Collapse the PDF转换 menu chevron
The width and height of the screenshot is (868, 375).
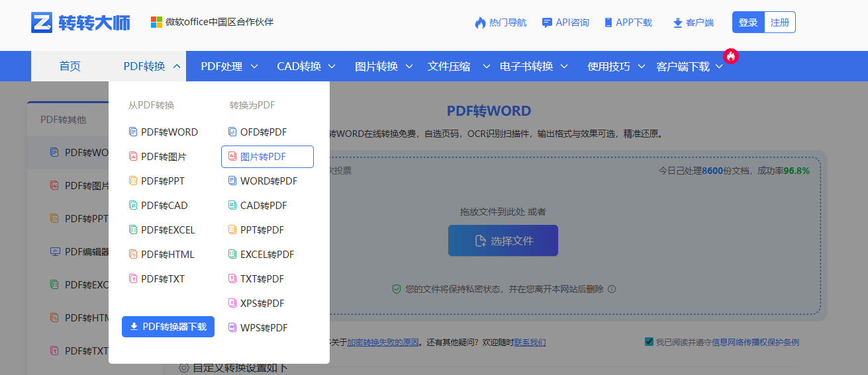[176, 66]
